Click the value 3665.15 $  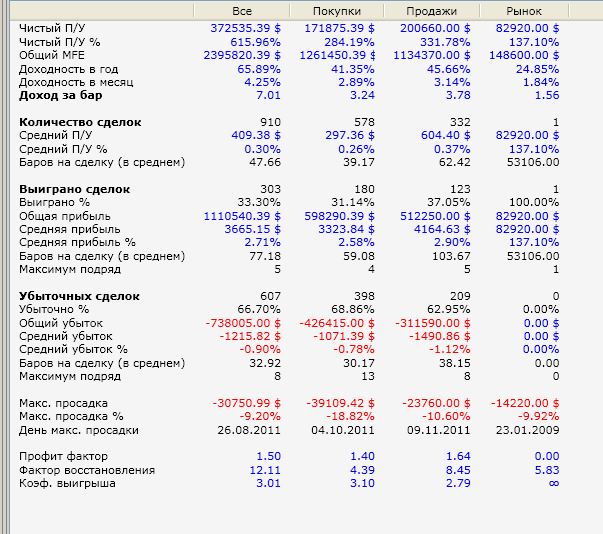click(x=253, y=229)
